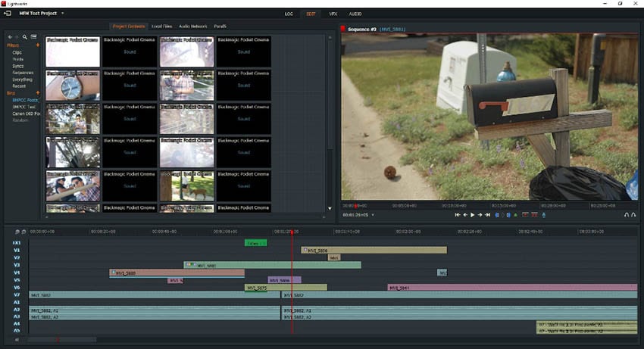Image resolution: width=644 pixels, height=349 pixels.
Task: Select the Recent filter
Action: click(19, 86)
